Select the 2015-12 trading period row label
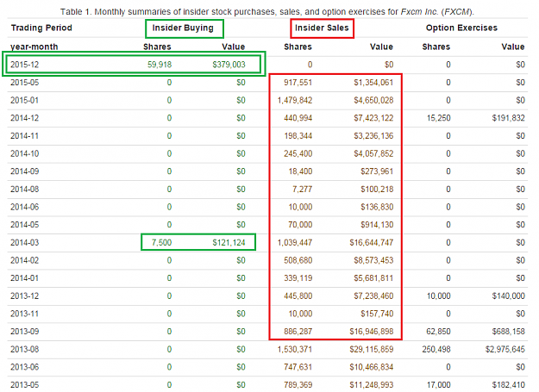This screenshot has height=392, width=539. pyautogui.click(x=24, y=65)
